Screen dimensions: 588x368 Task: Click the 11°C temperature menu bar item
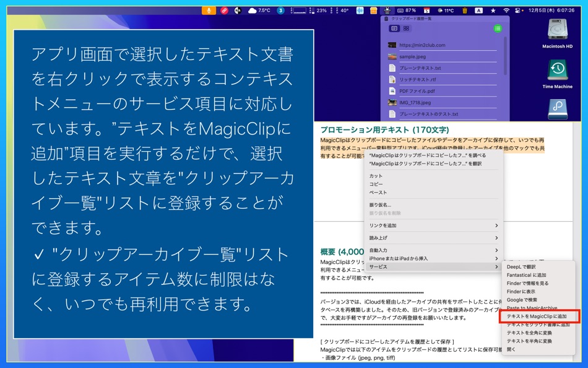(446, 11)
